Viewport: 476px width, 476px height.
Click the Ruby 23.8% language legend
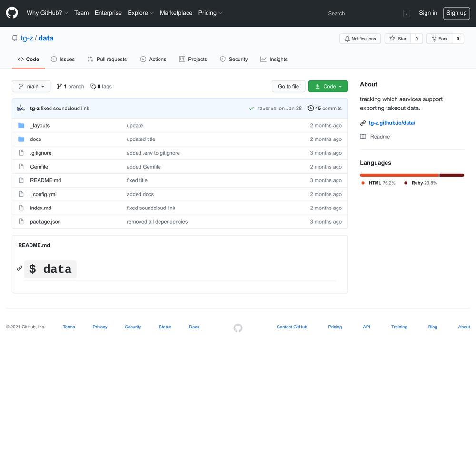tap(420, 183)
